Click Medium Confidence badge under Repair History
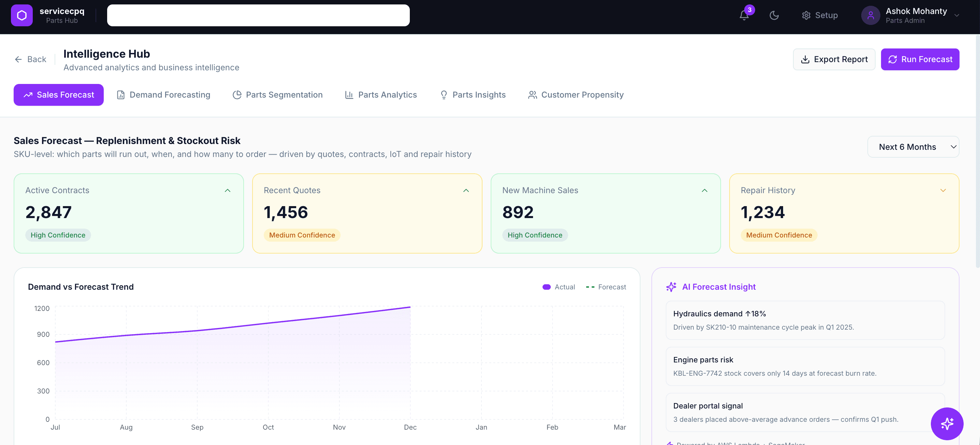 pos(779,235)
